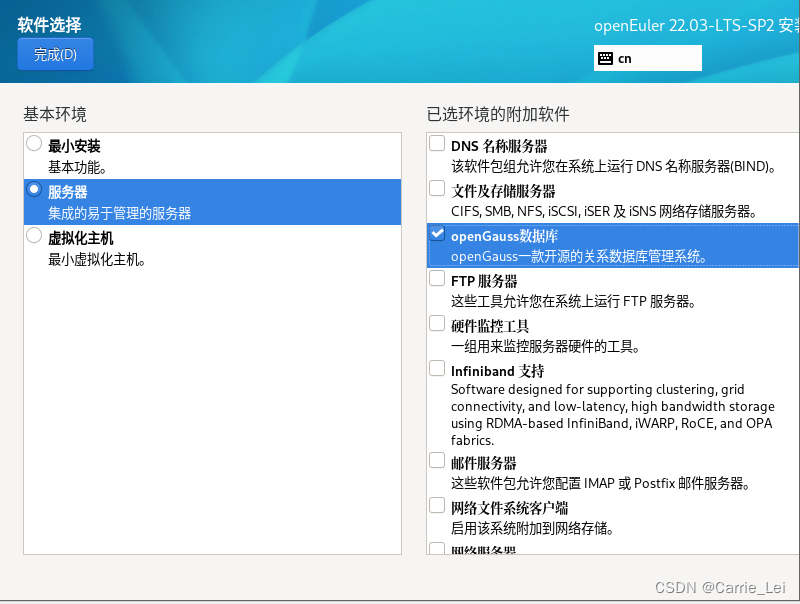Enable the 网络文件系统客户端 checkbox

pos(437,505)
